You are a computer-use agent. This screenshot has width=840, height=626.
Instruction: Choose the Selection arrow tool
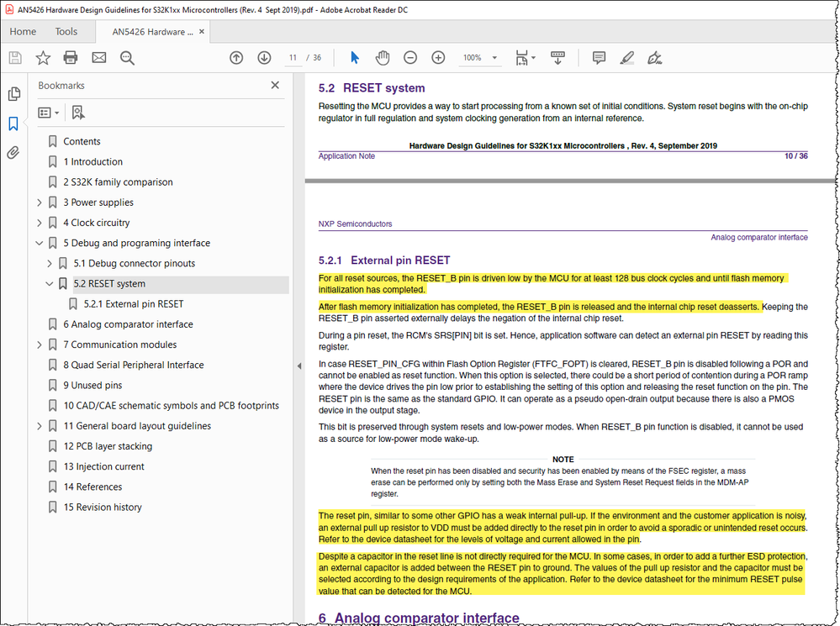coord(355,57)
